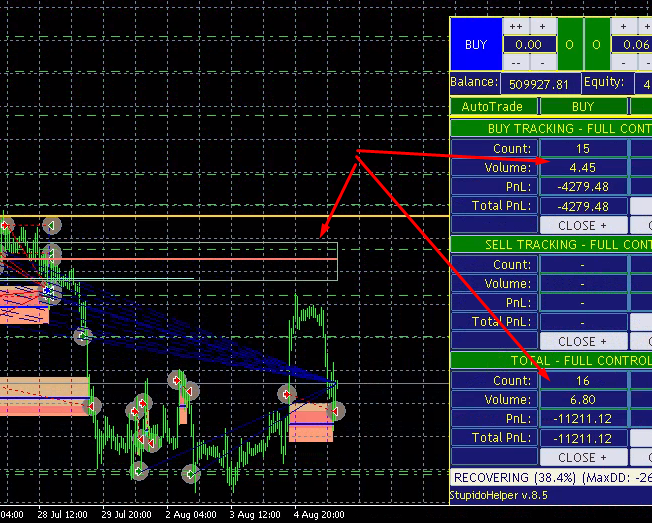
Task: Click the 4 Aug 20:00 time axis label
Action: tap(319, 515)
